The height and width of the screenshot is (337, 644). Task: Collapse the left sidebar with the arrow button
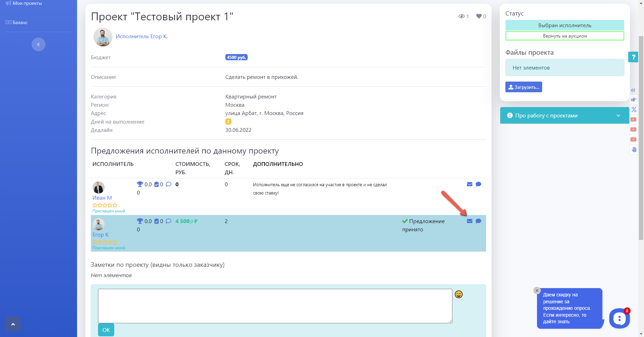coord(39,44)
